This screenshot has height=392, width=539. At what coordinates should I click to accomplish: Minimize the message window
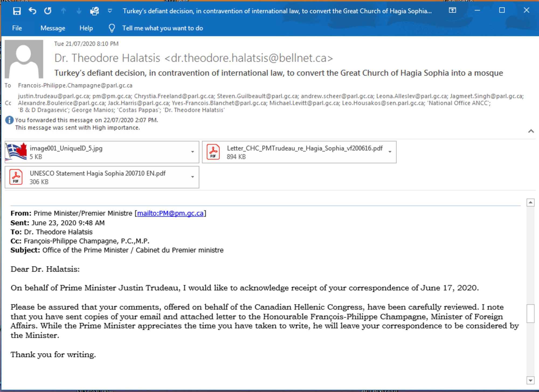pyautogui.click(x=477, y=10)
